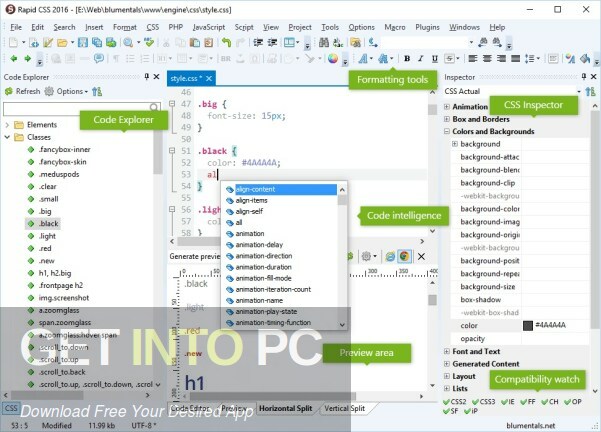Click the spell check ABC icon
The height and width of the screenshot is (432, 601).
(148, 43)
